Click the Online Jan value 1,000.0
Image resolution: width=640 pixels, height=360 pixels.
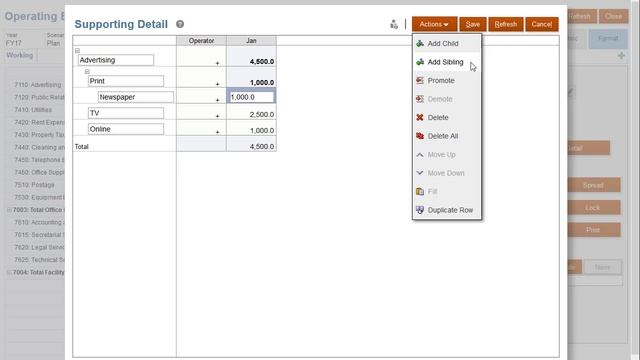point(251,128)
